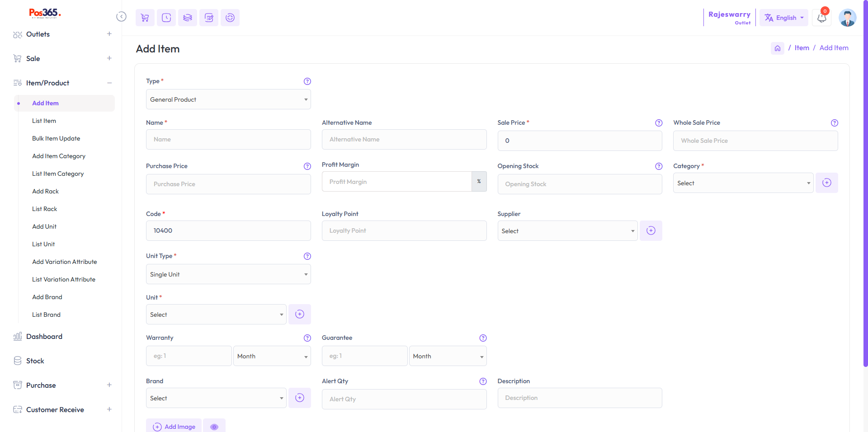Click the stacked layers icon in top toolbar
This screenshot has width=868, height=432.
click(x=188, y=18)
